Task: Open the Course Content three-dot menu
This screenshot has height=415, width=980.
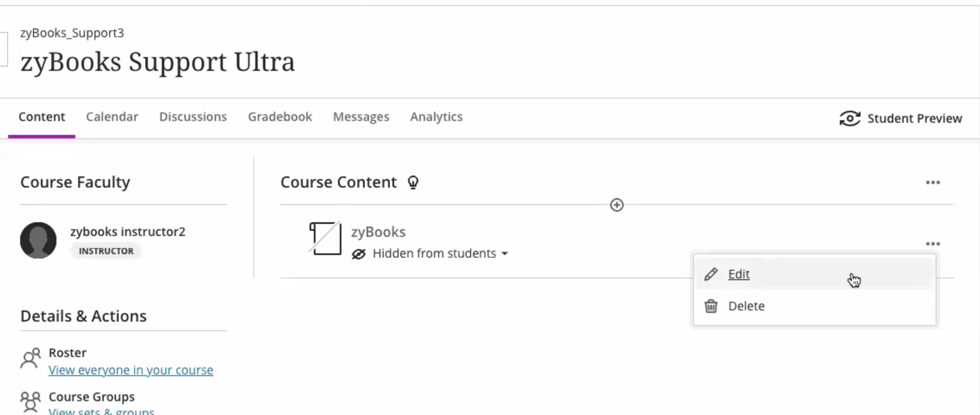Action: (x=933, y=183)
